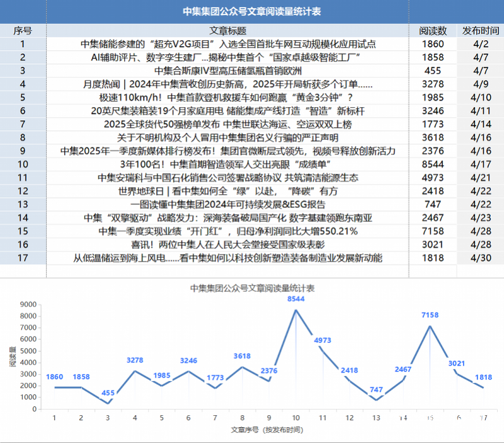Select the 世界地球日 article title cell
504x443 pixels.
coord(228,192)
